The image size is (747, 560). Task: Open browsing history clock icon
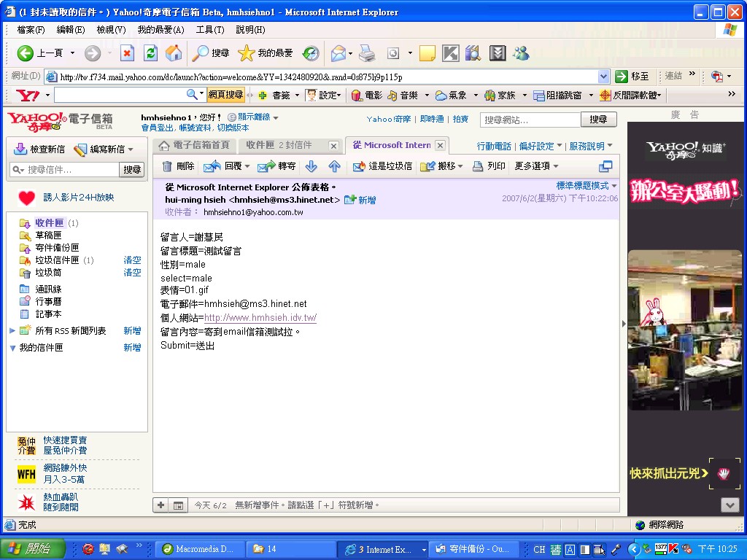pyautogui.click(x=311, y=53)
